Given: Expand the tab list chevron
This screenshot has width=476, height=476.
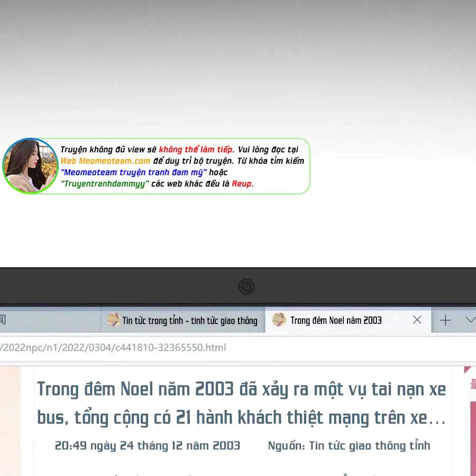Looking at the screenshot, I should tap(470, 320).
